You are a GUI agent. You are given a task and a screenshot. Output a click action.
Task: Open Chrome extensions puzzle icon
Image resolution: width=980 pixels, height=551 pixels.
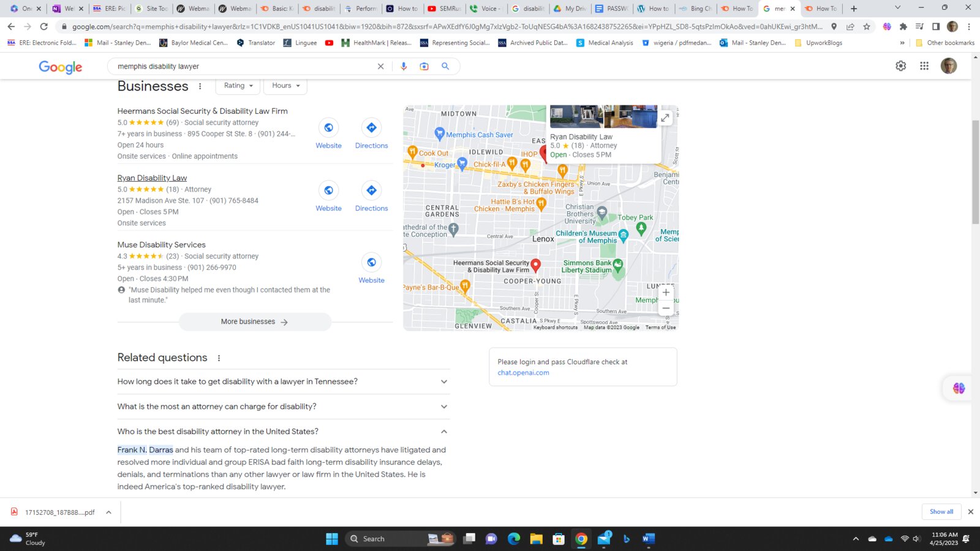(x=903, y=26)
